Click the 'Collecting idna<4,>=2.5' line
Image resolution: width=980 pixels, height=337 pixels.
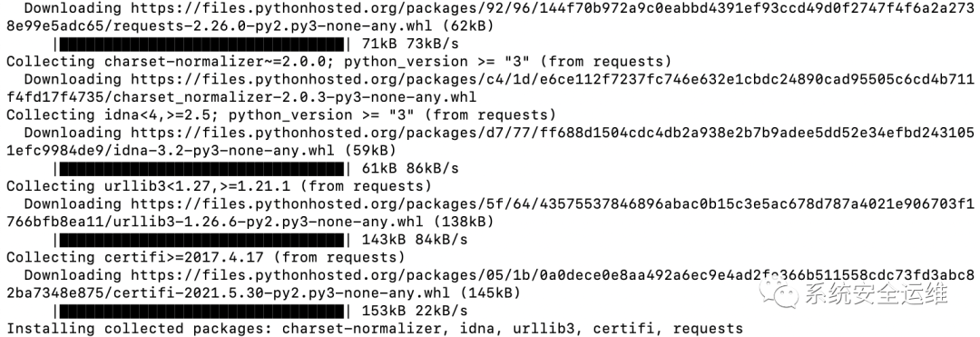click(x=281, y=115)
